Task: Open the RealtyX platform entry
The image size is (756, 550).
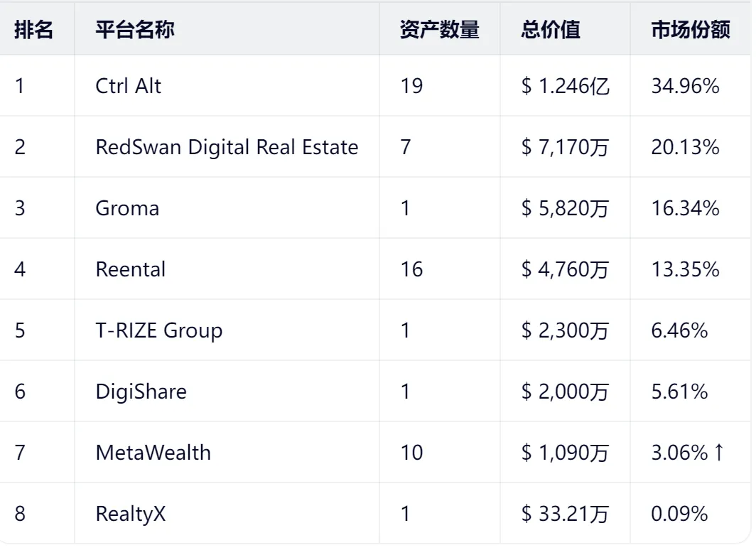Action: (130, 514)
